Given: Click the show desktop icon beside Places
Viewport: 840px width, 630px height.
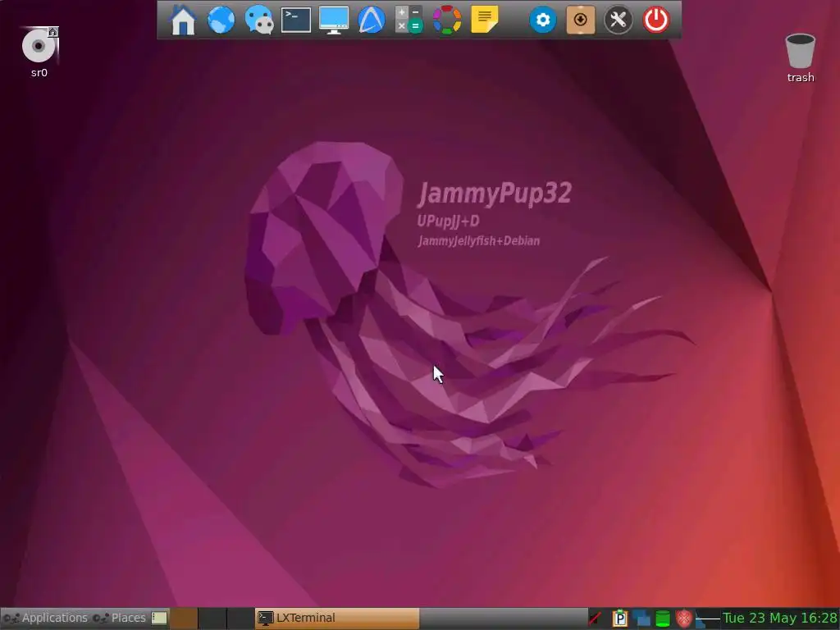Looking at the screenshot, I should pyautogui.click(x=159, y=618).
